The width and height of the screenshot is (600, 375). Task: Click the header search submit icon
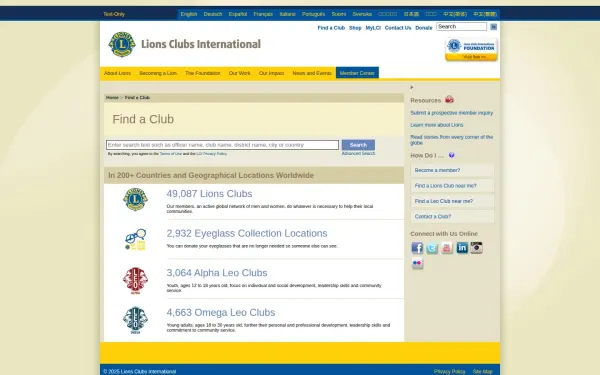point(494,27)
